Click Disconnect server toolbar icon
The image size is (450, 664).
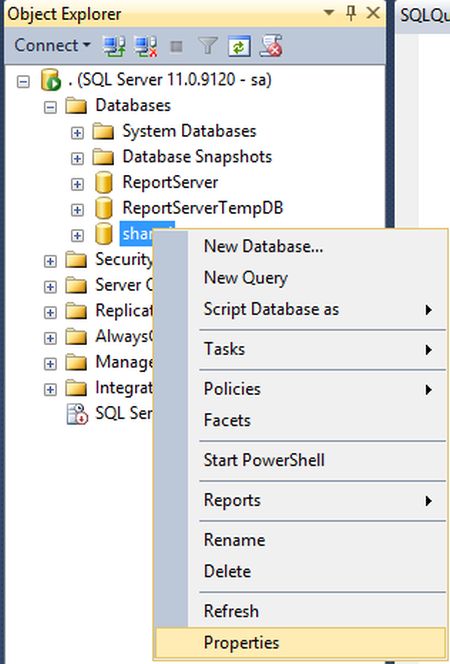coord(146,46)
